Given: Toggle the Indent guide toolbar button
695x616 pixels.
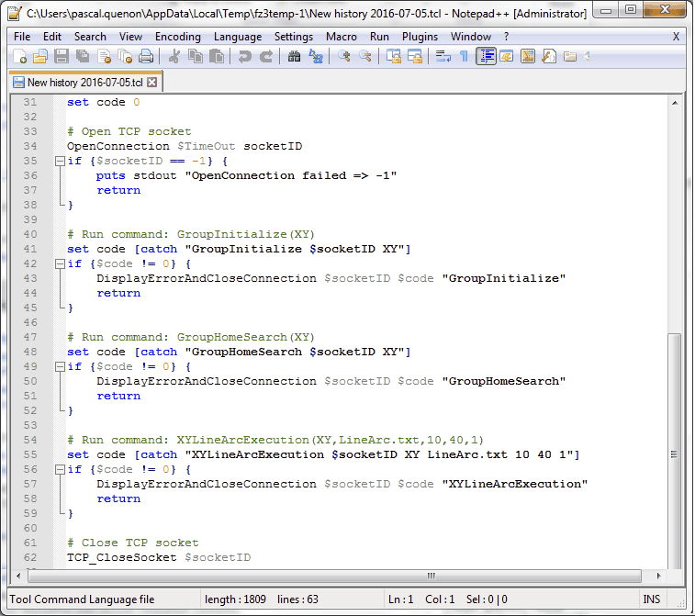Looking at the screenshot, I should 486,57.
